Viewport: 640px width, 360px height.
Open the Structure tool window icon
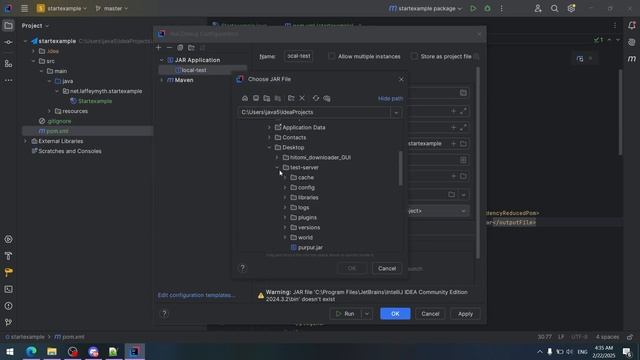[8, 64]
